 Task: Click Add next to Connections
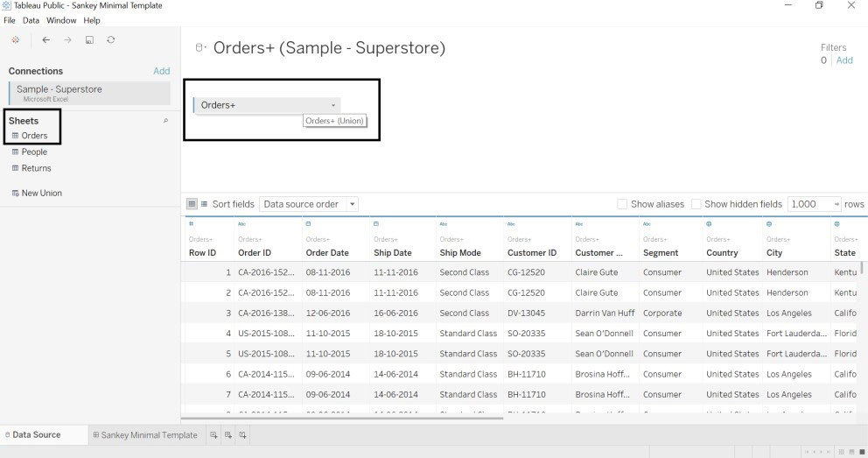point(162,71)
